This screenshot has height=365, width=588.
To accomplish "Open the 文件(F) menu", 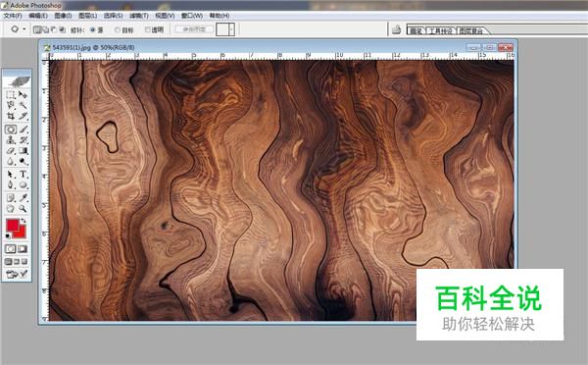I will tap(13, 16).
